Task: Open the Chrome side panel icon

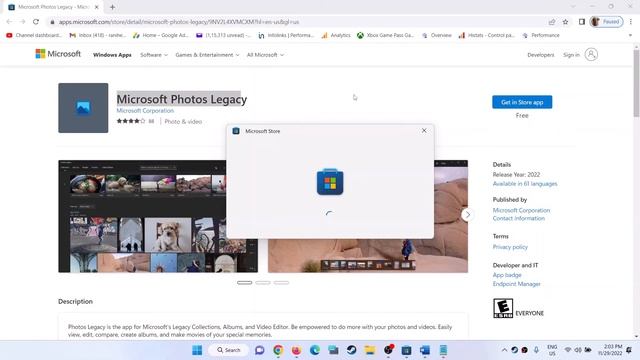Action: pyautogui.click(x=582, y=22)
